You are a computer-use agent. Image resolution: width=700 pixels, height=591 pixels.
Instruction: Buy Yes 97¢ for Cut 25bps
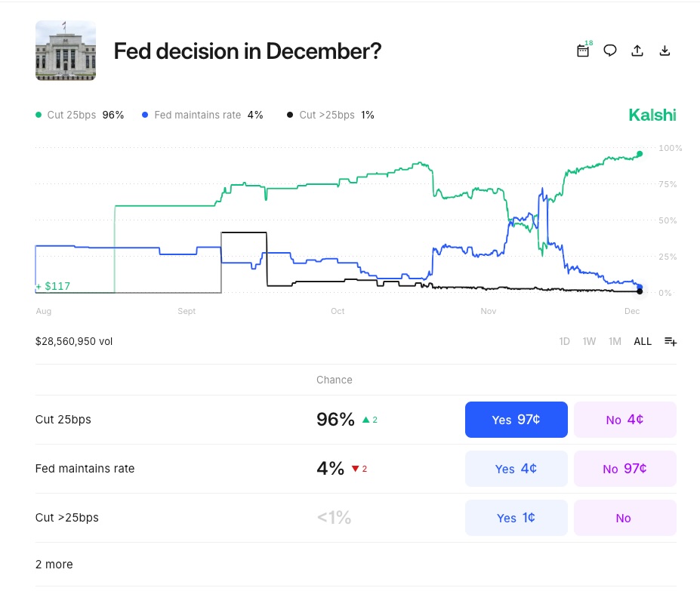tap(516, 420)
